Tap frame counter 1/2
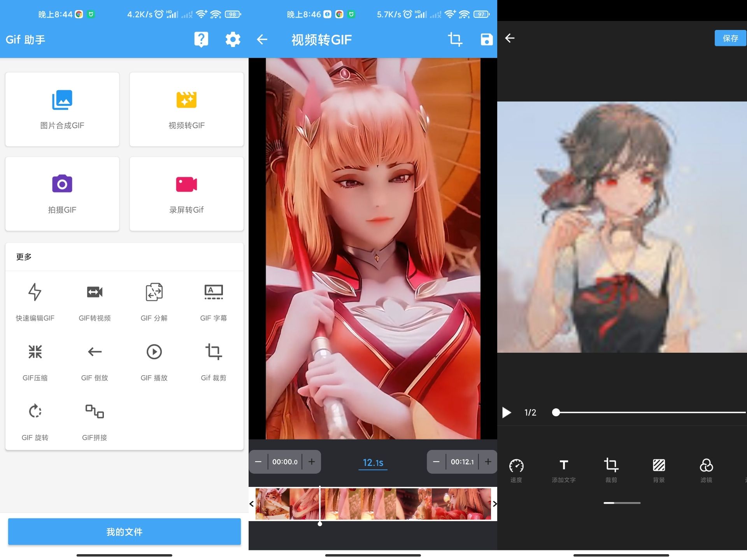Image resolution: width=747 pixels, height=560 pixels. click(x=530, y=412)
